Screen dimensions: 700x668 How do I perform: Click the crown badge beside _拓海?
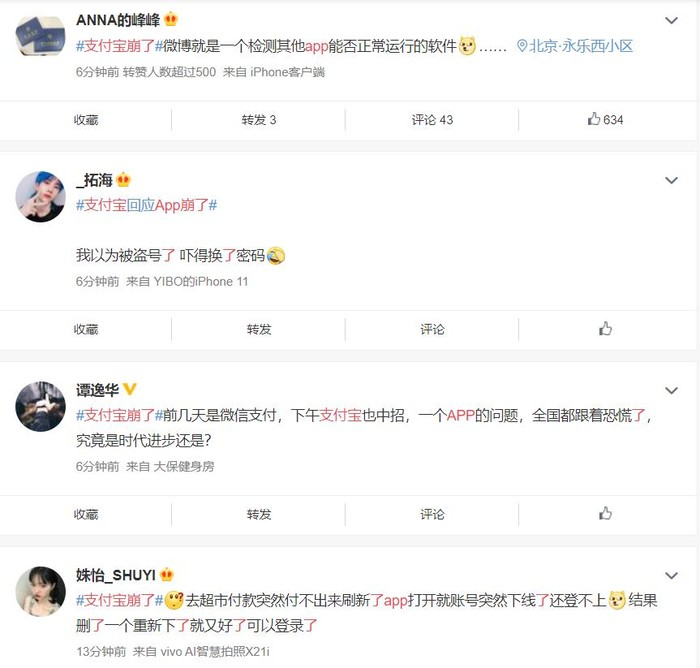[123, 180]
